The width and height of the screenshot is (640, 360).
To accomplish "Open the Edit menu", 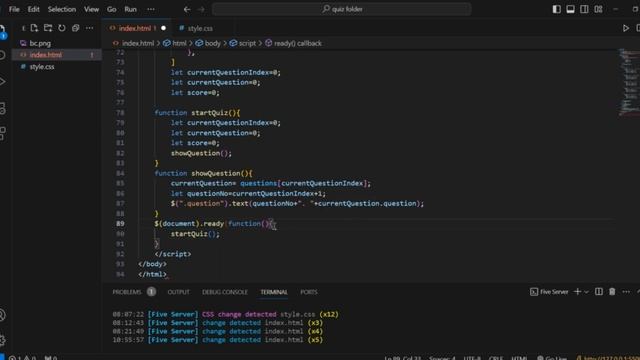I will (x=33, y=9).
